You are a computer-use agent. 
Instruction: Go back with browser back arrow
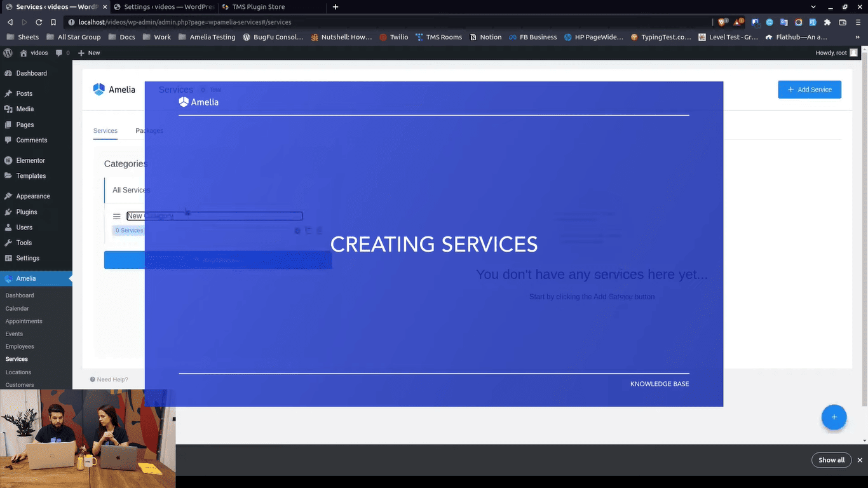(10, 22)
